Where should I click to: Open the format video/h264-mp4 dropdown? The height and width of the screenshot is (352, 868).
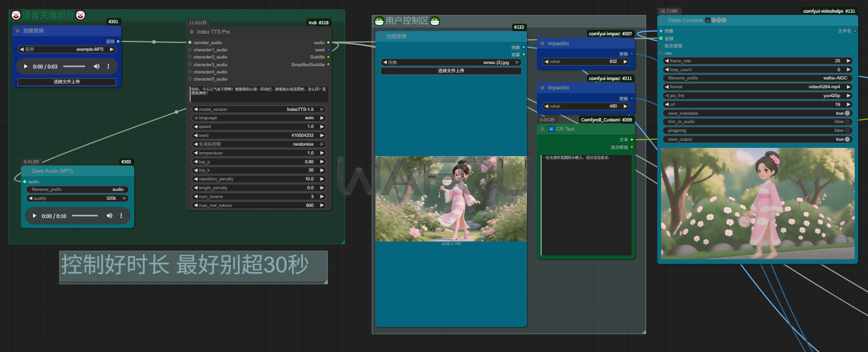(758, 87)
